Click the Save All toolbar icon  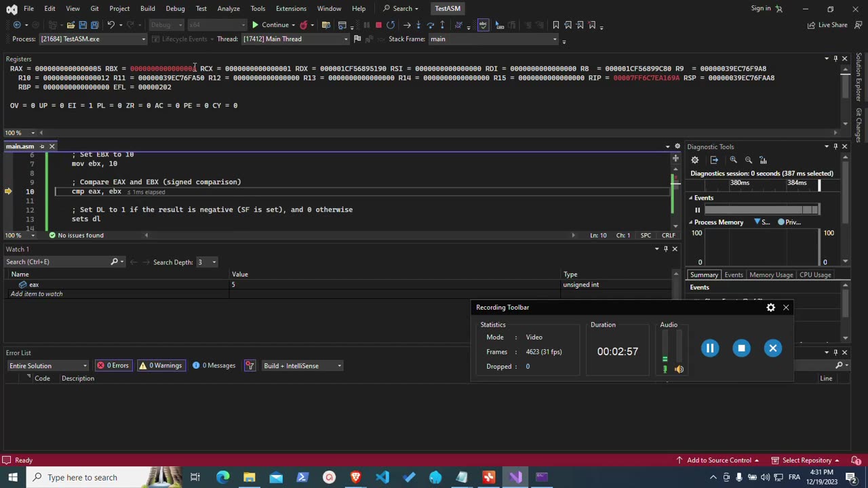point(94,25)
